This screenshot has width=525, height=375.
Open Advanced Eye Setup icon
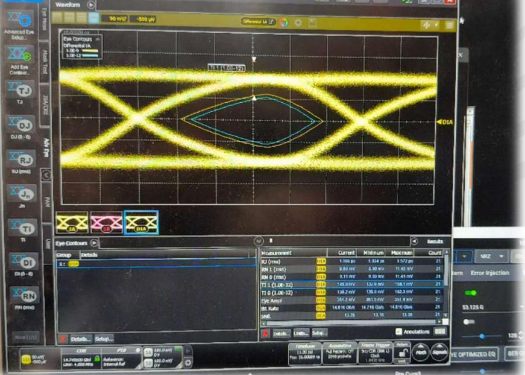(20, 19)
